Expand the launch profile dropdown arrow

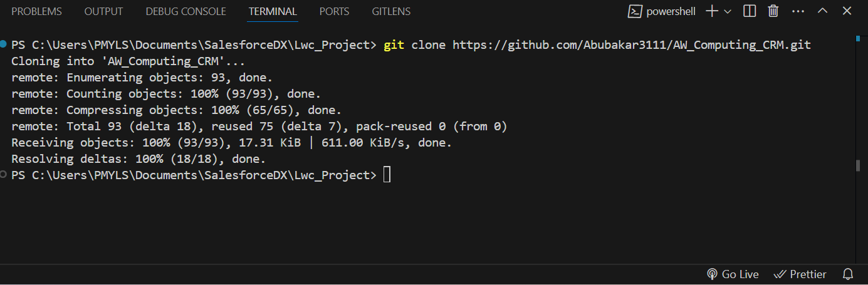(728, 11)
